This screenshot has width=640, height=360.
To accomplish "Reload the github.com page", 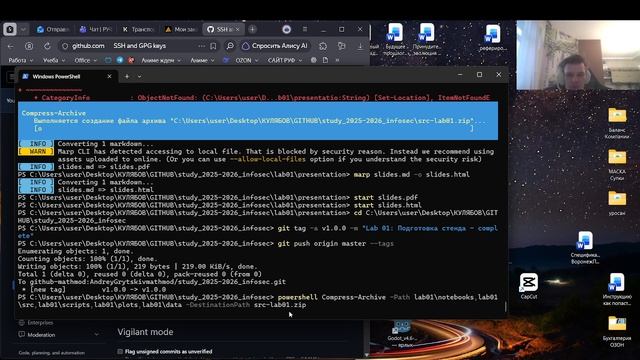I will pos(47,46).
